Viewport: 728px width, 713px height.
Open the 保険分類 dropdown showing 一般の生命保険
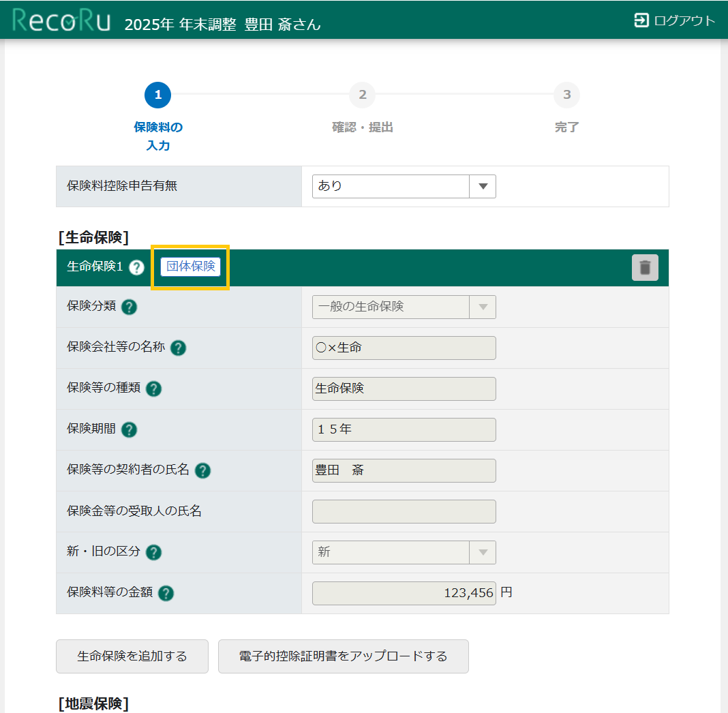click(x=404, y=307)
